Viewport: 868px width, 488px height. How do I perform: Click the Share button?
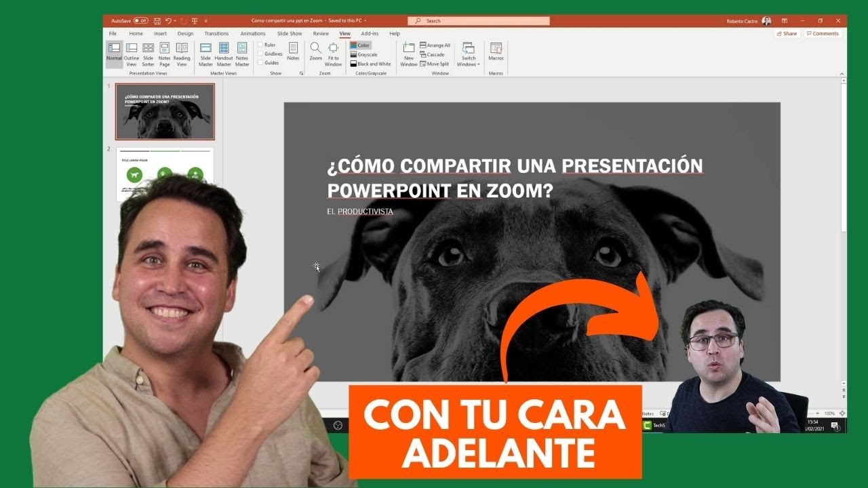pyautogui.click(x=787, y=33)
